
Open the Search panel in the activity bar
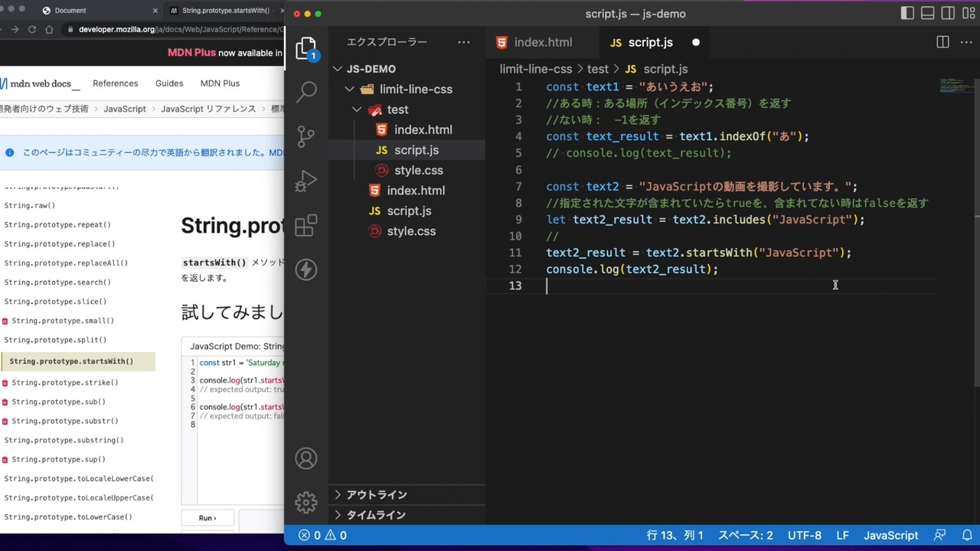pyautogui.click(x=305, y=90)
